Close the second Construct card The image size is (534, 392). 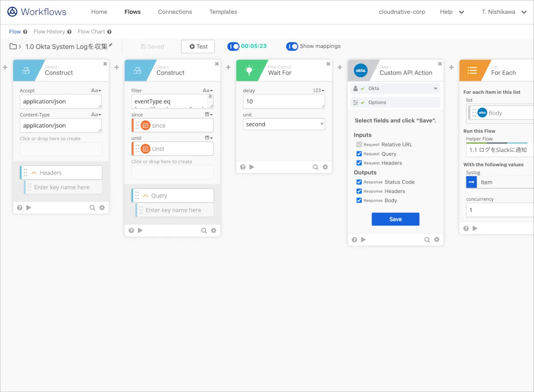[217, 64]
